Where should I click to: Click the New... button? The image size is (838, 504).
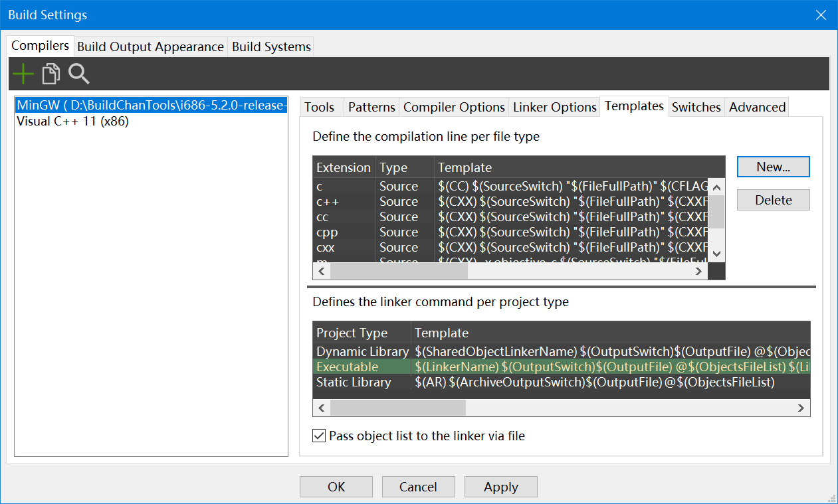(773, 167)
